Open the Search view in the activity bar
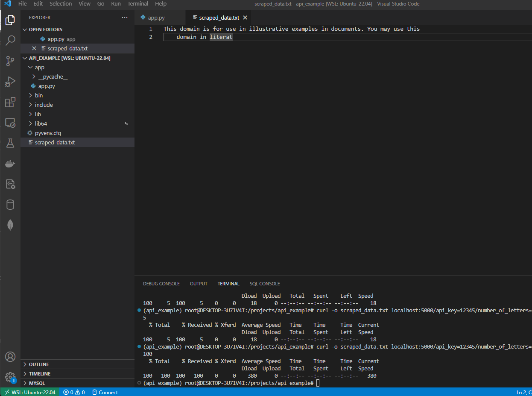This screenshot has width=532, height=396. click(10, 40)
